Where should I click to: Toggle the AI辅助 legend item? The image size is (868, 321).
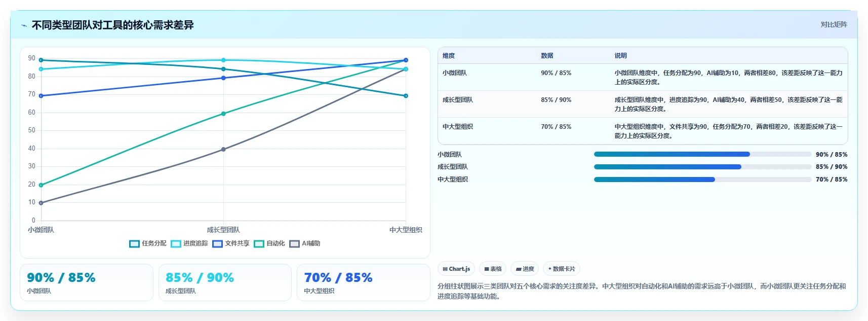click(x=305, y=243)
